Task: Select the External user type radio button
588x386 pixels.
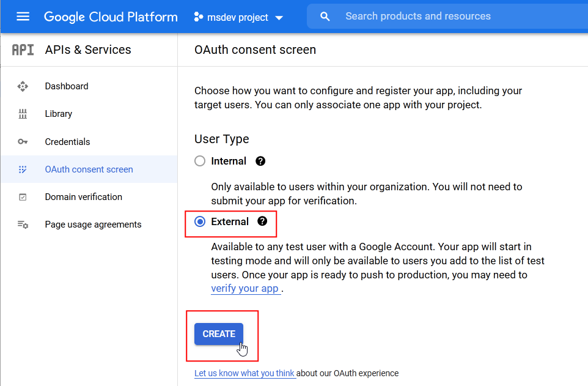Action: tap(200, 221)
